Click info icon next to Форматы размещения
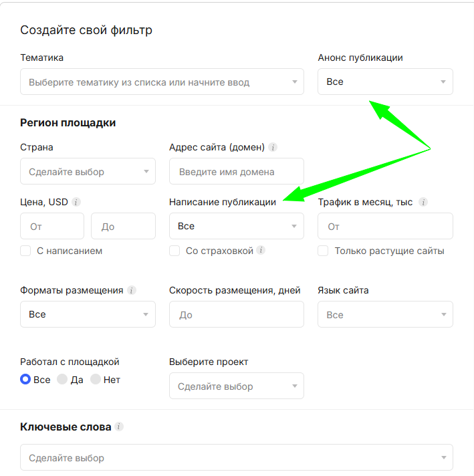Screen dimensions: 474x476 132,290
